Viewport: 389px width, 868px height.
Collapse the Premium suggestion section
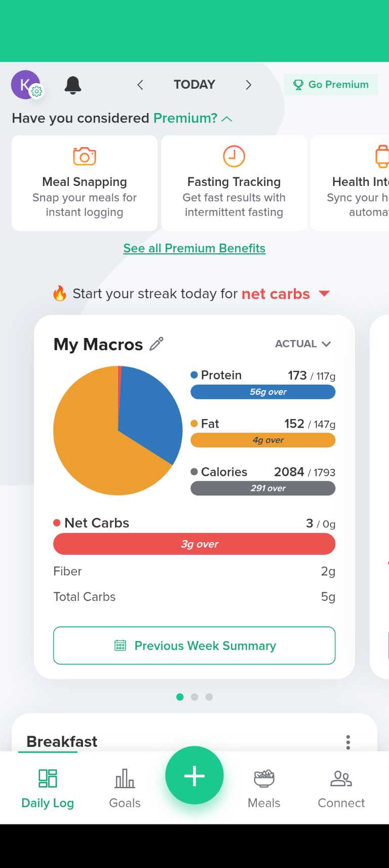coord(227,119)
